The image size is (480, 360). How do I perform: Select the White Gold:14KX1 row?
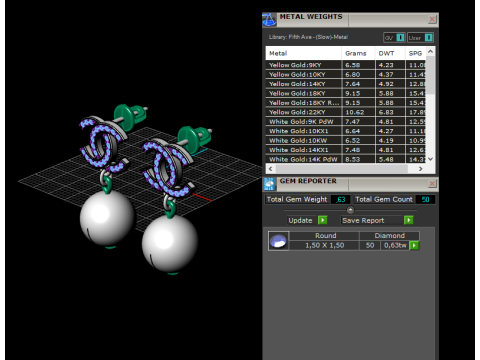[x=346, y=150]
